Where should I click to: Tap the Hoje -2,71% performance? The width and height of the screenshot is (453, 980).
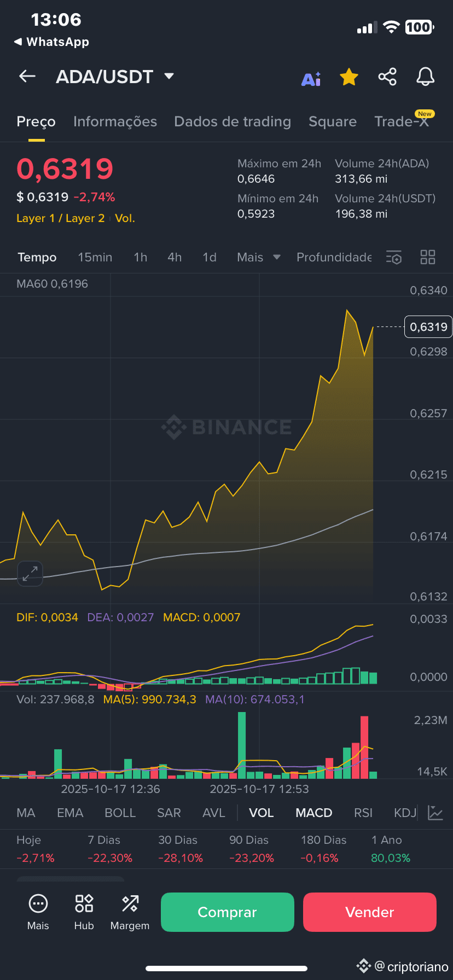click(36, 849)
